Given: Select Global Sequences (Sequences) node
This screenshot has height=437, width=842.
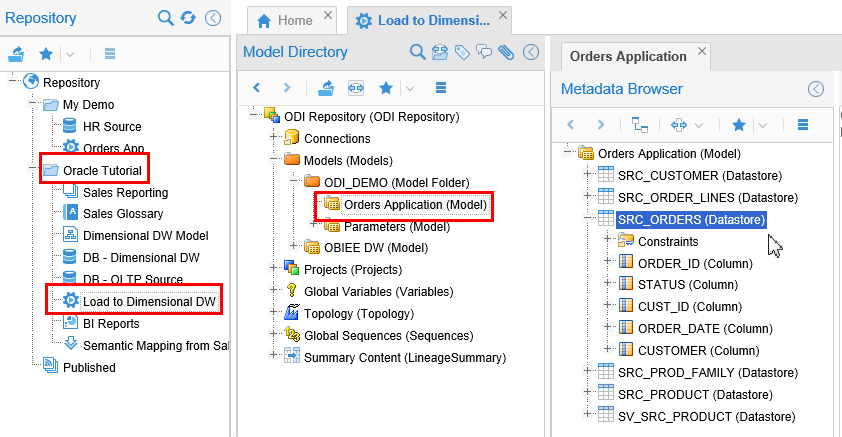Looking at the screenshot, I should click(x=388, y=336).
